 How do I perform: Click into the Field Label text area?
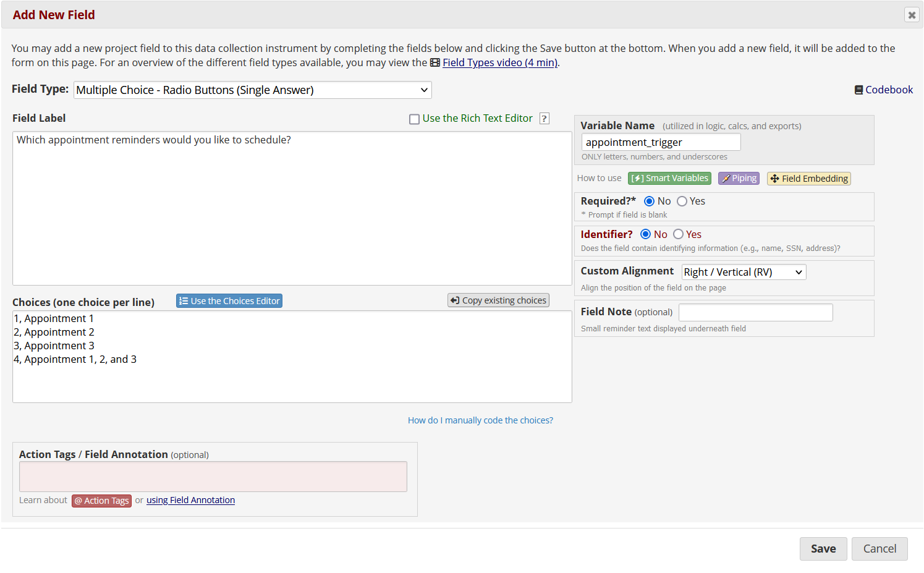(292, 208)
